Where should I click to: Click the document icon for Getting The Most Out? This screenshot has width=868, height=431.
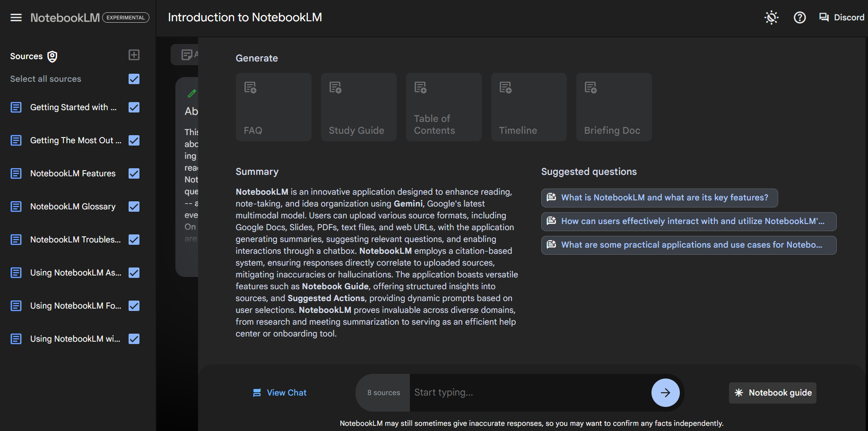pos(16,140)
